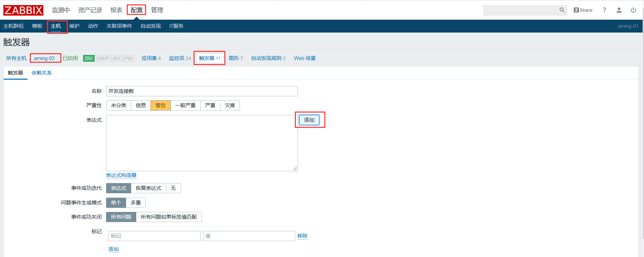Go to 关联项事件 submenu
Viewport: 644px width, 257px height.
click(x=119, y=26)
